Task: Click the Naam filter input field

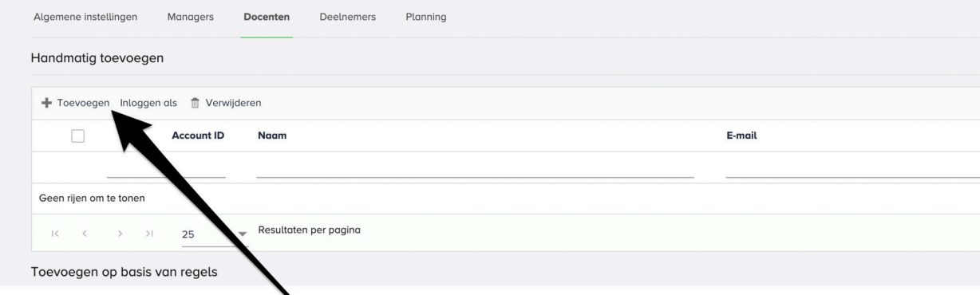Action: 475,167
